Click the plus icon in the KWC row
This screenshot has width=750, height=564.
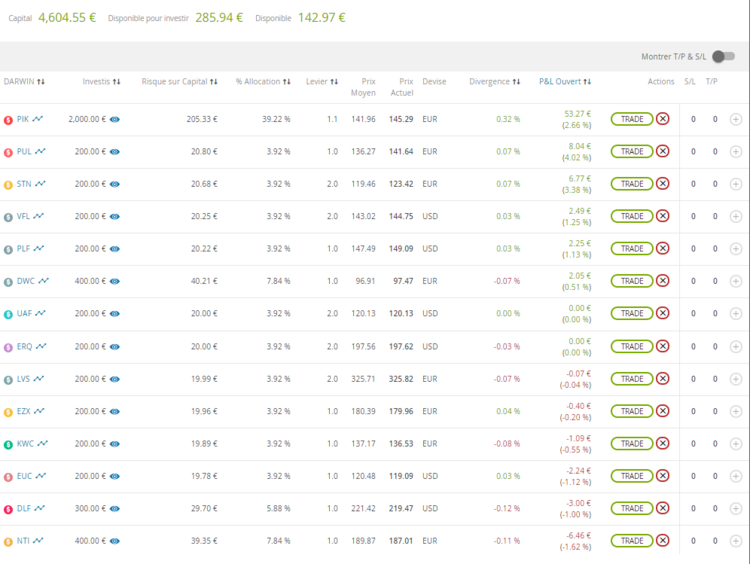point(736,444)
